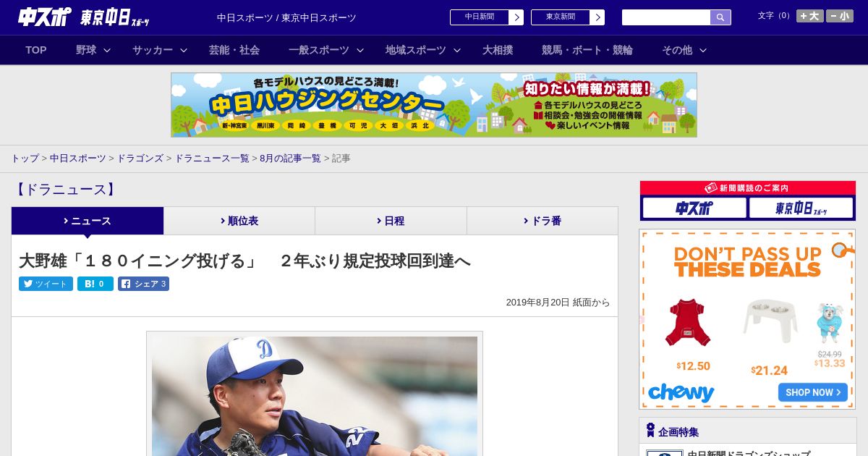Click the search magnifier button
This screenshot has height=456, width=868.
tap(720, 17)
